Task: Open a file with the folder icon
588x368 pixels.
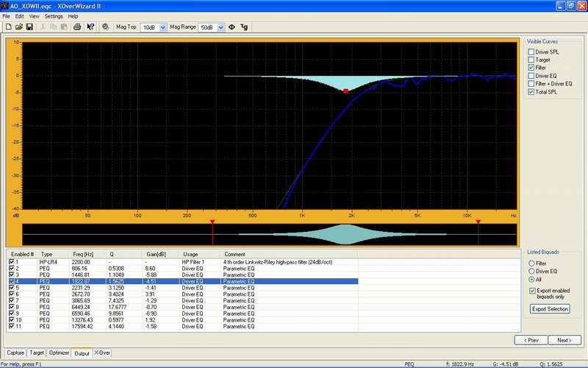Action: (x=19, y=27)
